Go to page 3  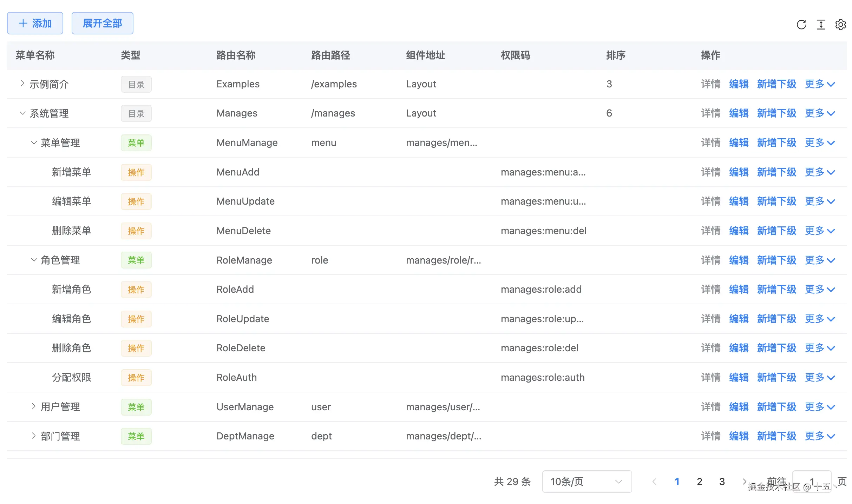pos(722,481)
